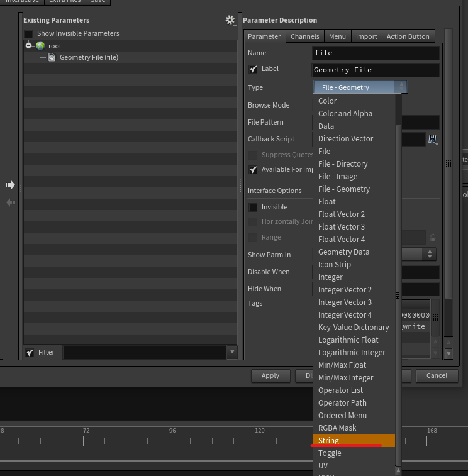
Task: Select Color and Alpha type option
Action: pyautogui.click(x=354, y=114)
